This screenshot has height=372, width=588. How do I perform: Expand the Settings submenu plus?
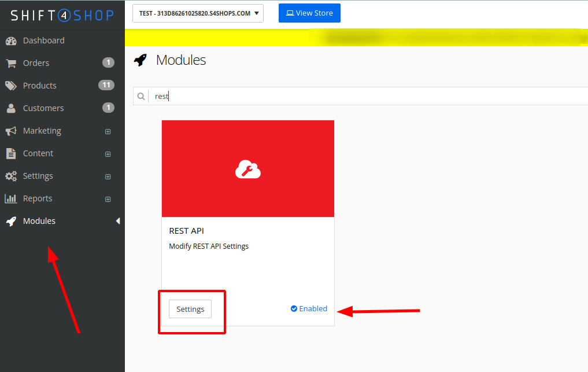(108, 176)
